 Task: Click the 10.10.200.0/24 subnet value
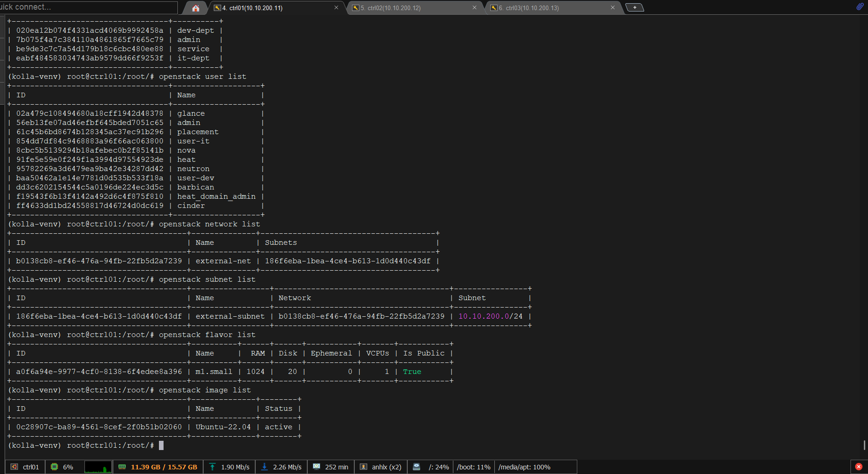tap(491, 316)
